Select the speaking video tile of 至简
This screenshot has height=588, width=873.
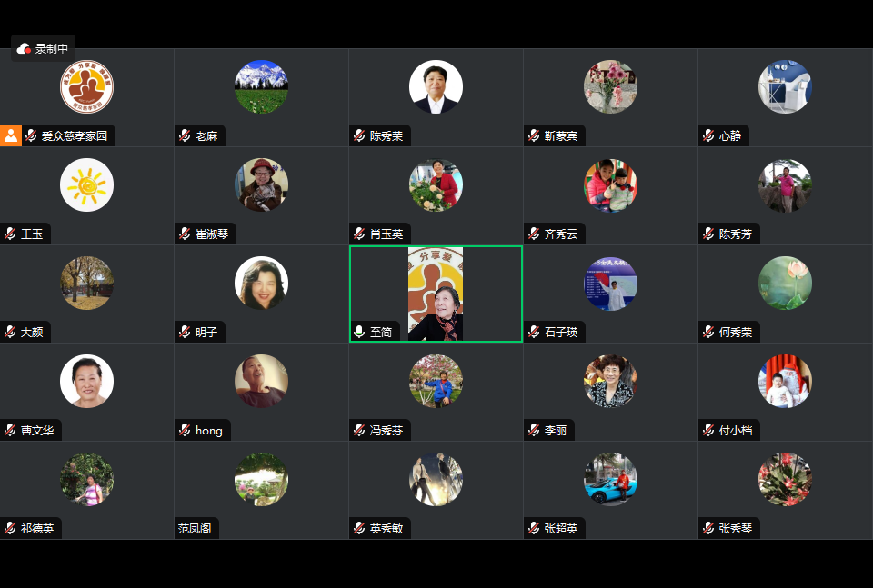pos(436,294)
